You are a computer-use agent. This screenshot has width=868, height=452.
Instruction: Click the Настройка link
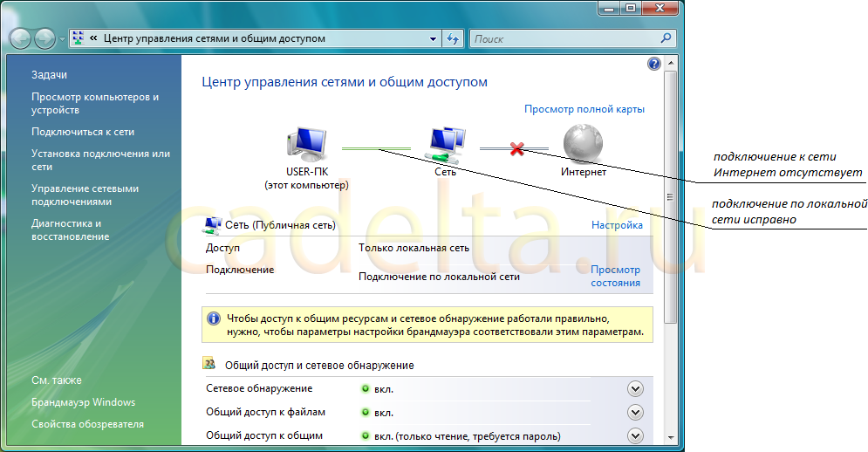[617, 225]
